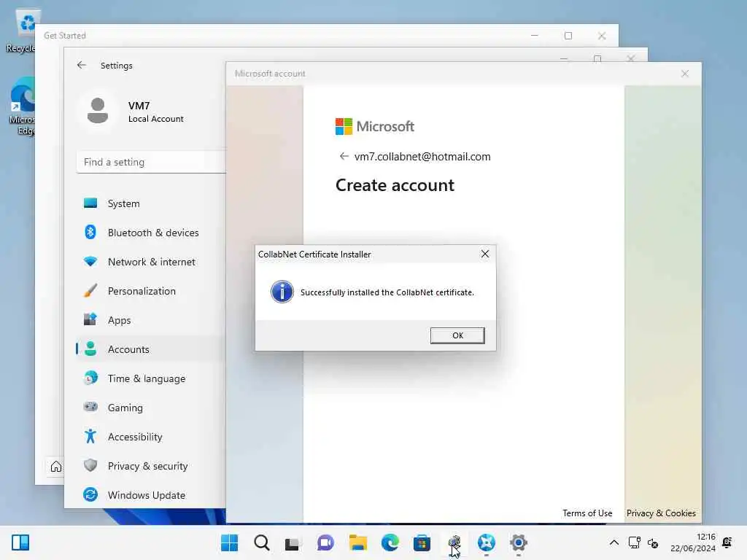Image resolution: width=747 pixels, height=560 pixels.
Task: Click the Windows Update sync icon
Action: [90, 495]
